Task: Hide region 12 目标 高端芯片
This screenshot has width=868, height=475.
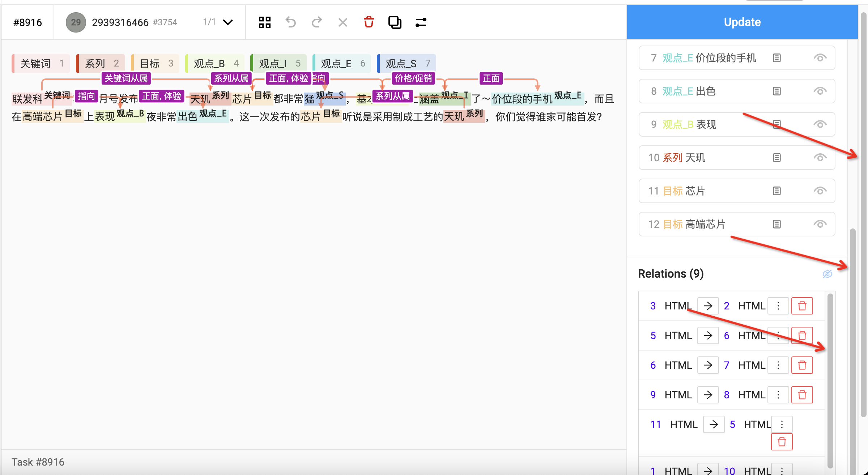Action: click(820, 224)
